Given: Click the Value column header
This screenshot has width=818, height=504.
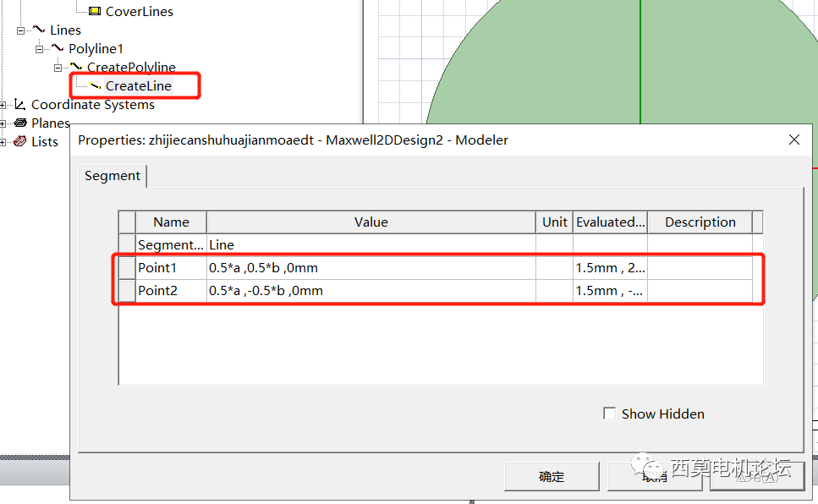Looking at the screenshot, I should (371, 222).
